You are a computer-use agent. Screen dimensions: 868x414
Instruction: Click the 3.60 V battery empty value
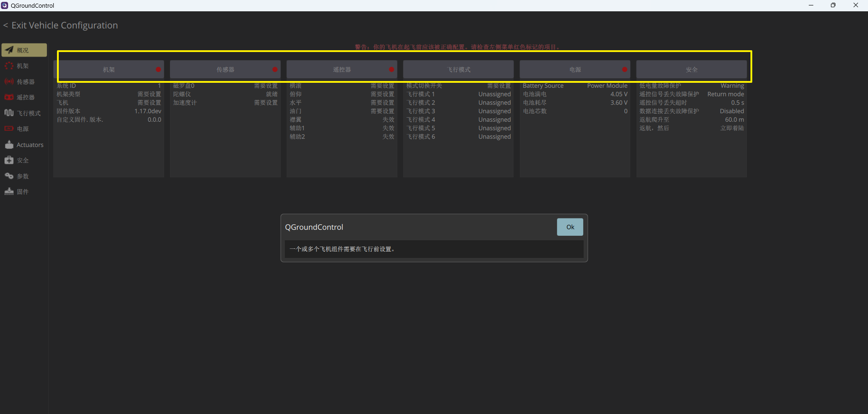[619, 103]
